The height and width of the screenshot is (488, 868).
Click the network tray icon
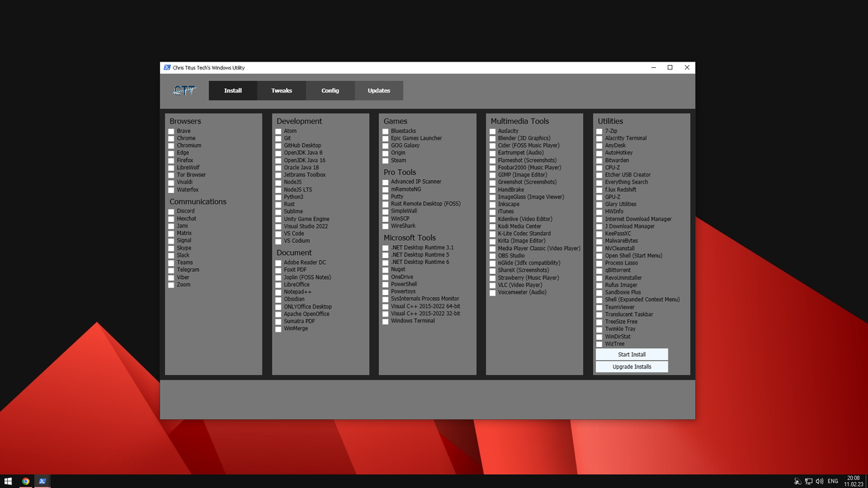coord(809,481)
